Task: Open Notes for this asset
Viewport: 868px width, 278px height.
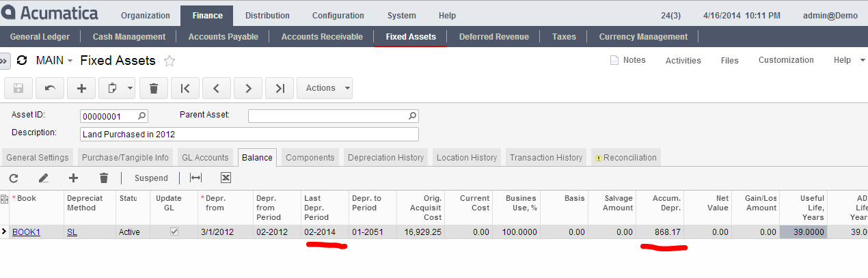Action: (627, 60)
